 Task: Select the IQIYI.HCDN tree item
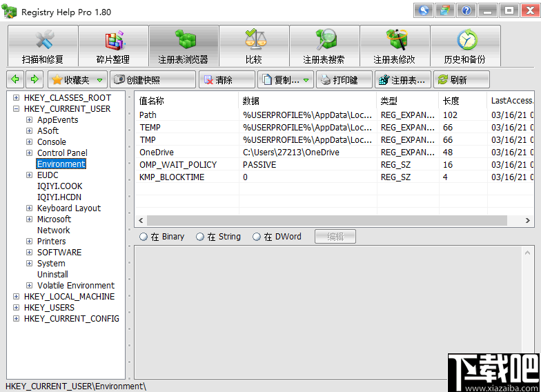coord(59,197)
